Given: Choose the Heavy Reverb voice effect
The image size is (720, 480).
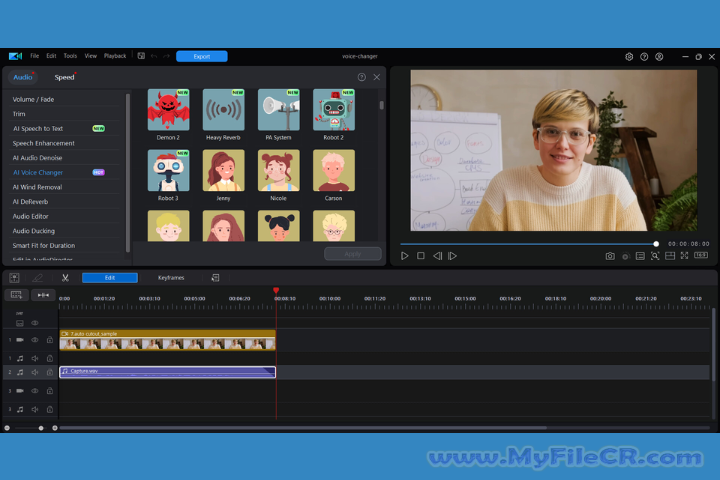Looking at the screenshot, I should 223,110.
